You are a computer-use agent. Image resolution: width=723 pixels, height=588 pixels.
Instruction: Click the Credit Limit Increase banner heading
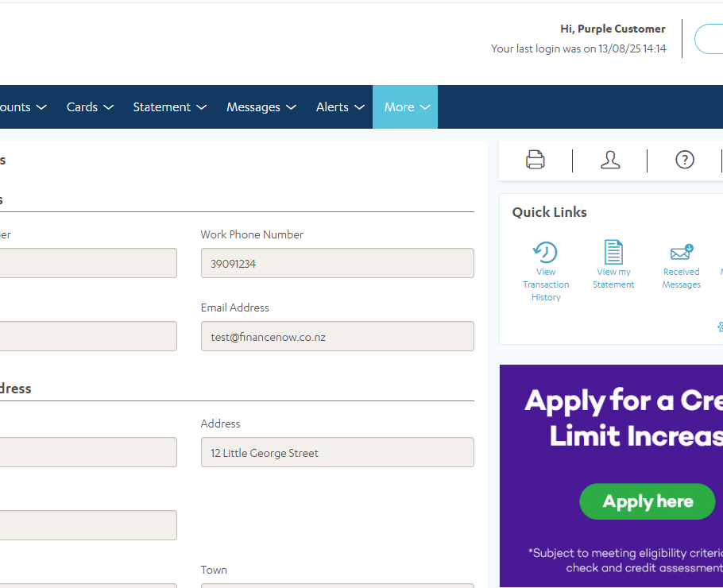(x=624, y=418)
